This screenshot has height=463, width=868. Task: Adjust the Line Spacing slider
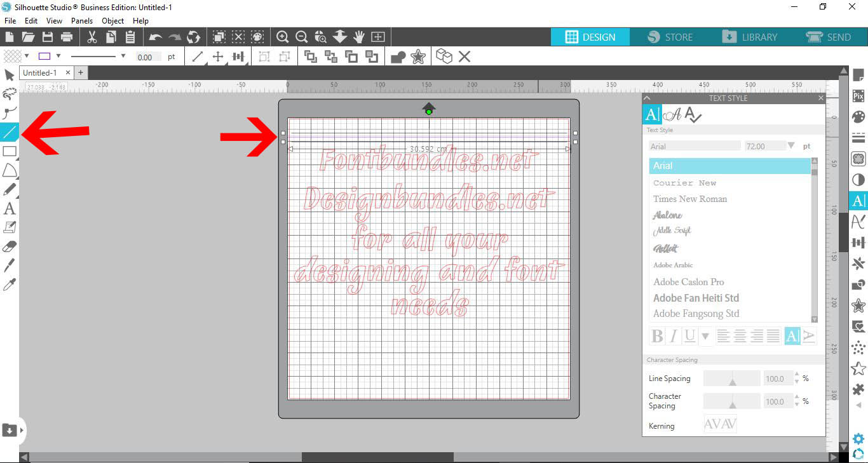coord(732,379)
